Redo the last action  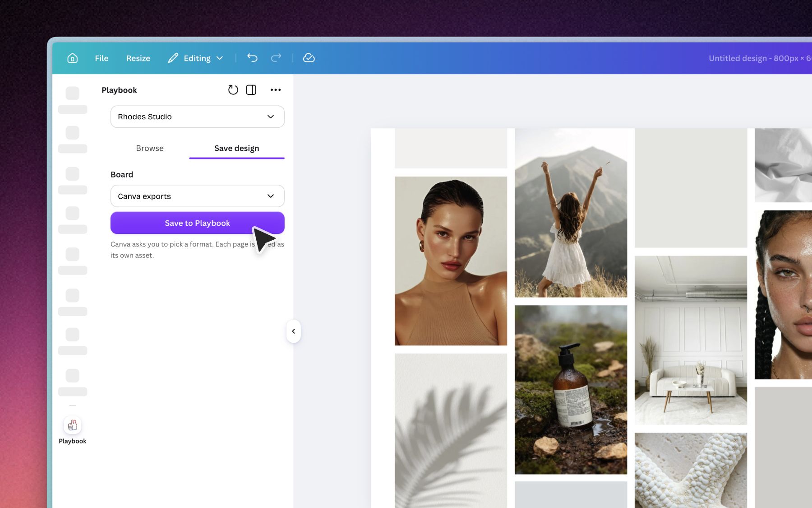pyautogui.click(x=276, y=58)
